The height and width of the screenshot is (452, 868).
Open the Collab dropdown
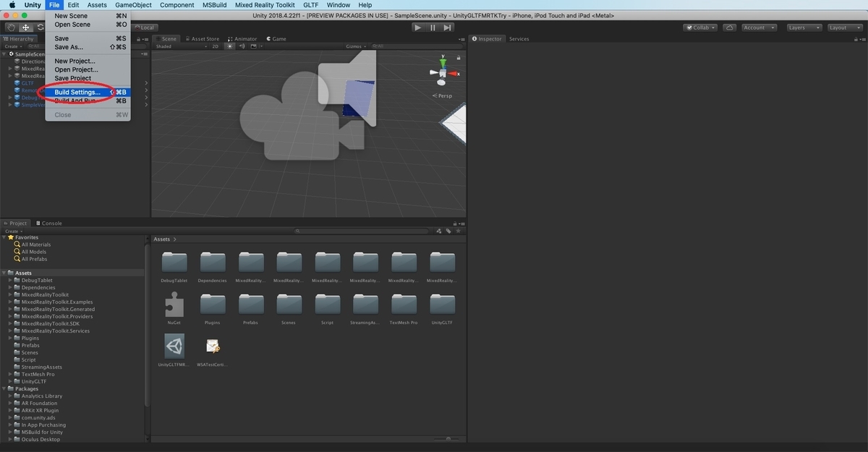[x=700, y=27]
